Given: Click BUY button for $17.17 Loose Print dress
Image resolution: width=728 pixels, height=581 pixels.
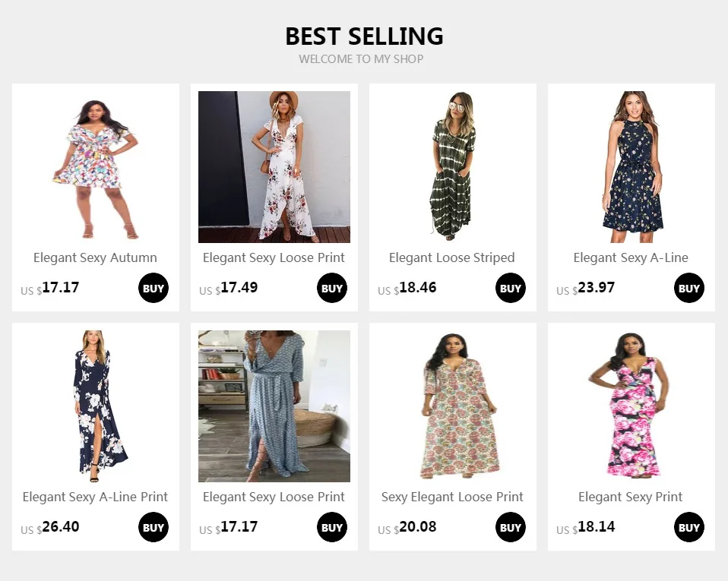Looking at the screenshot, I should (332, 527).
